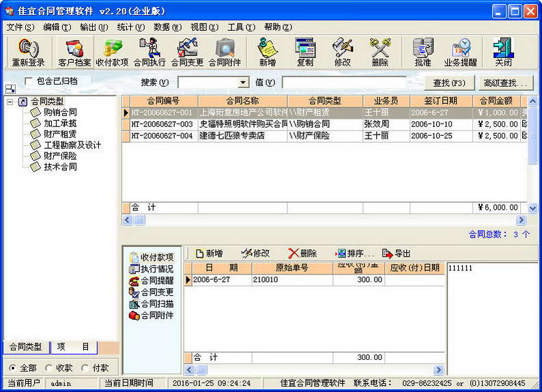Open the 客户档案 customer records icon
Viewport: 542px width, 392px height.
[74, 53]
